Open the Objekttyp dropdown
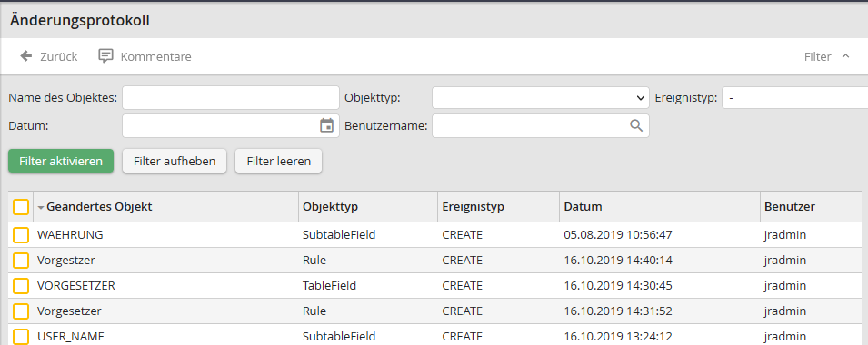Viewport: 868px width, 345px height. click(540, 98)
